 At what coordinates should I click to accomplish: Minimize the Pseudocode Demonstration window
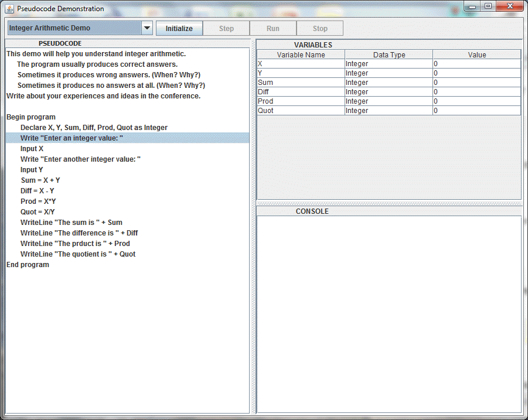473,6
